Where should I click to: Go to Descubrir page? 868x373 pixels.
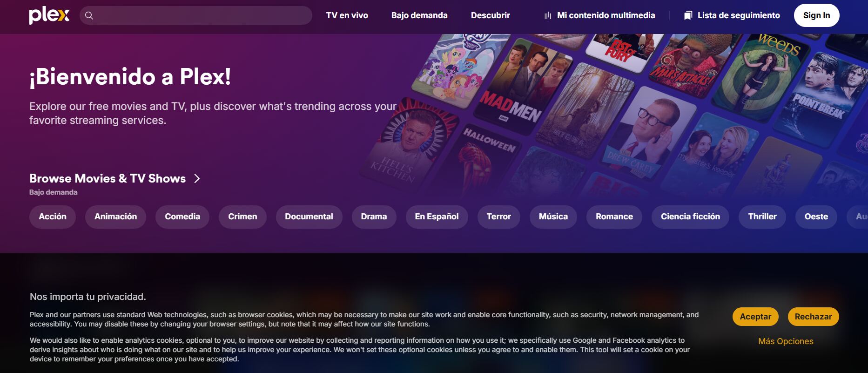[x=491, y=15]
